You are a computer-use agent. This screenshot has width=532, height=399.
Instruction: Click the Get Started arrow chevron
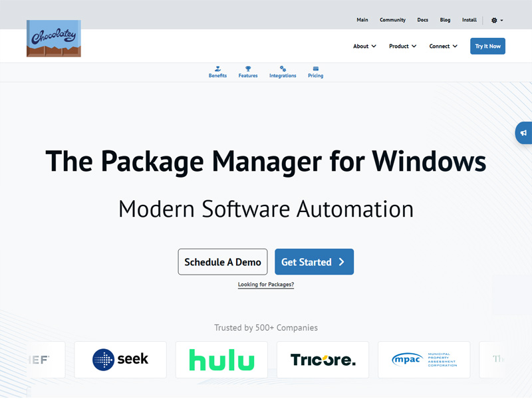tap(342, 262)
